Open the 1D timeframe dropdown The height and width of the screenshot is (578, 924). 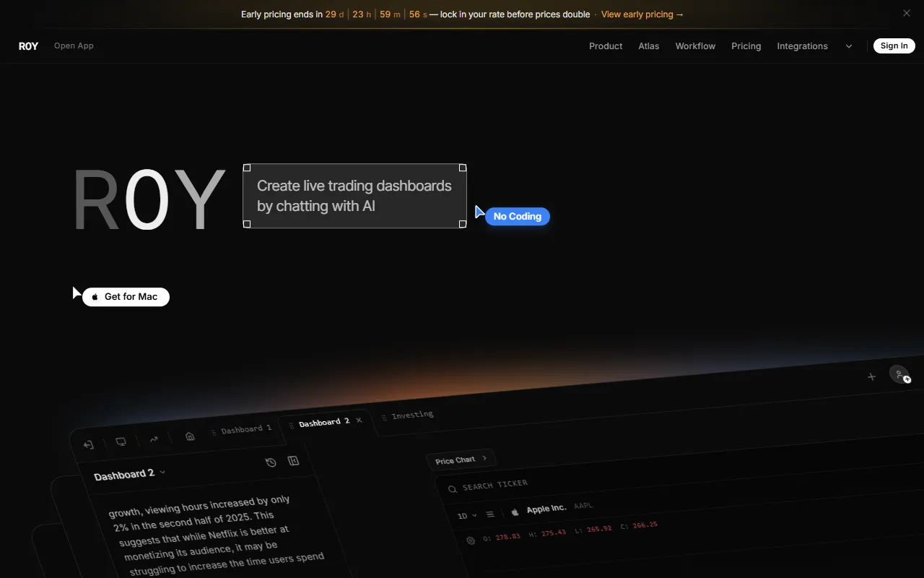point(467,516)
